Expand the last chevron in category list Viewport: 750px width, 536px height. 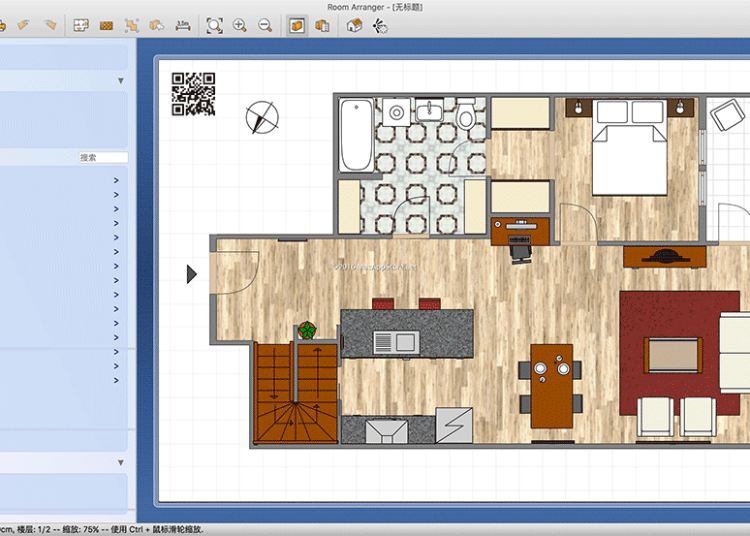(x=116, y=380)
